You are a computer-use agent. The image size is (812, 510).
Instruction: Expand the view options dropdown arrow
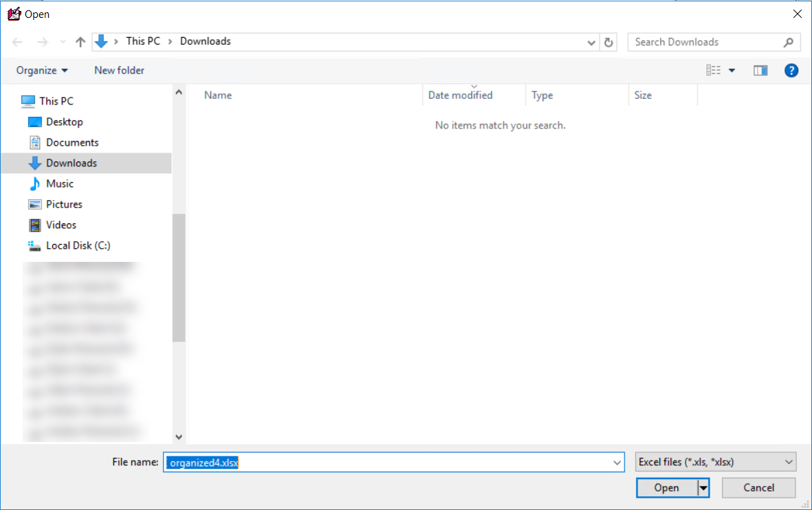(x=732, y=70)
